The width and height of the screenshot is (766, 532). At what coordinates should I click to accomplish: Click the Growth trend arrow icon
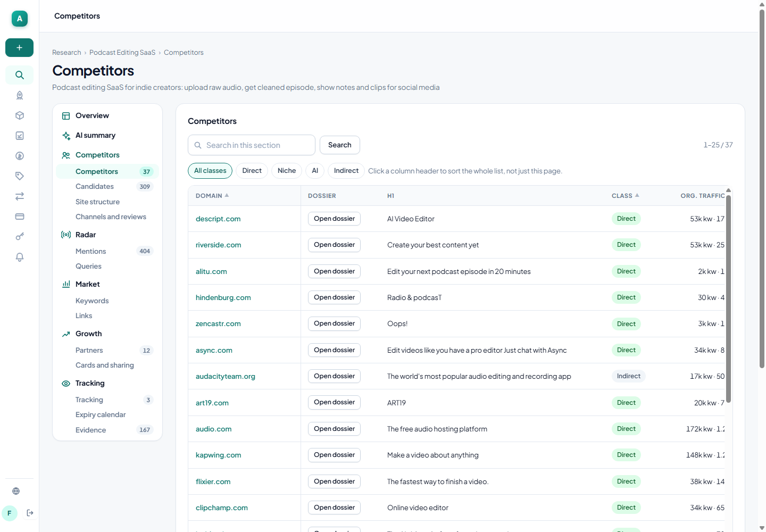66,334
